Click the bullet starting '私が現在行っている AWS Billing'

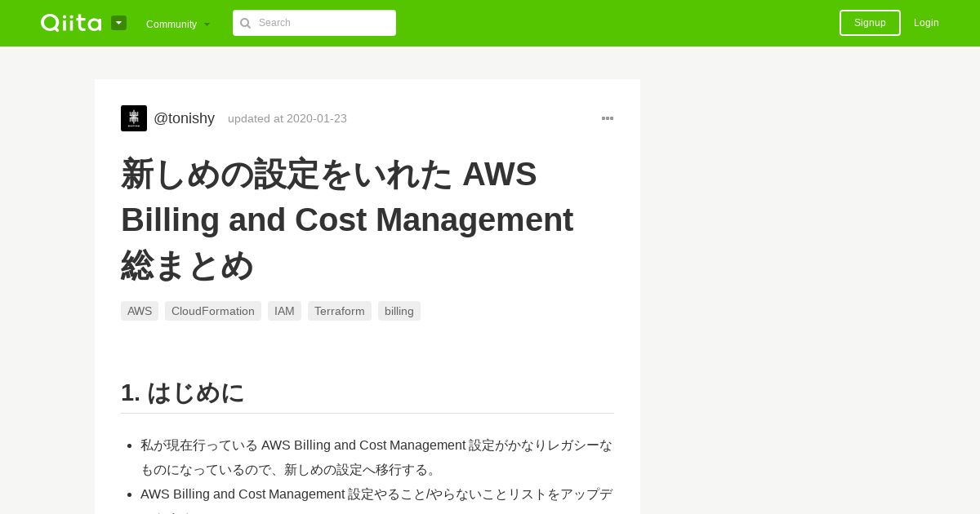tap(376, 457)
